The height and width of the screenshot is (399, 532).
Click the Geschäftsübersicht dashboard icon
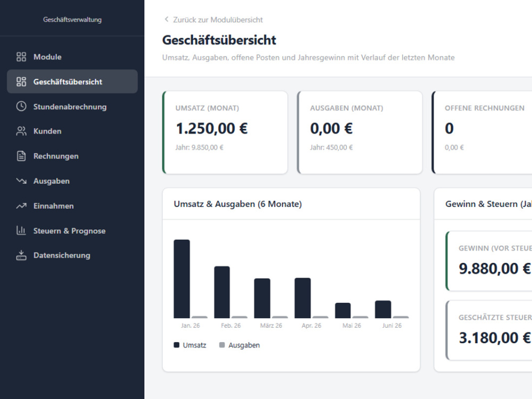coord(21,81)
